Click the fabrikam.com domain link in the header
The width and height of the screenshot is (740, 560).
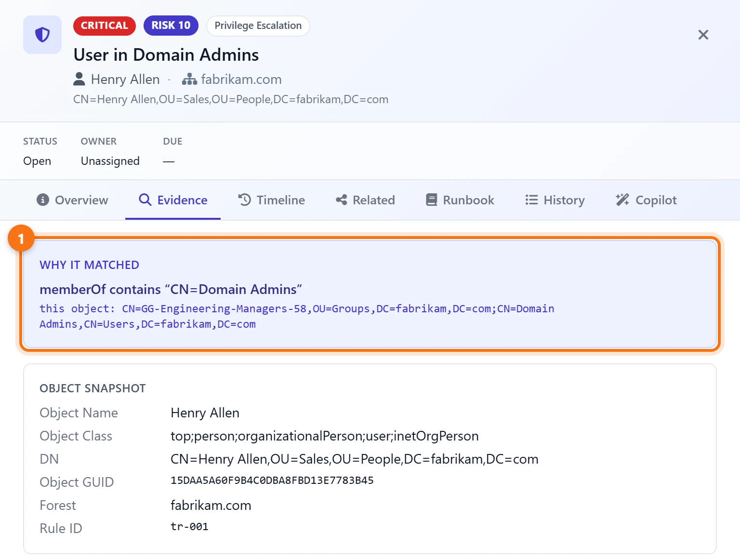coord(241,79)
